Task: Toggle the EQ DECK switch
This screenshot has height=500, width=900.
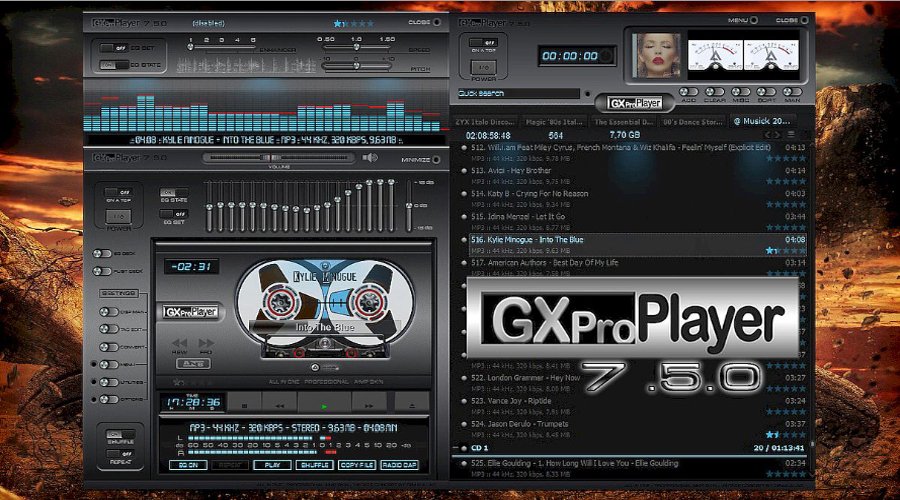Action: point(102,253)
